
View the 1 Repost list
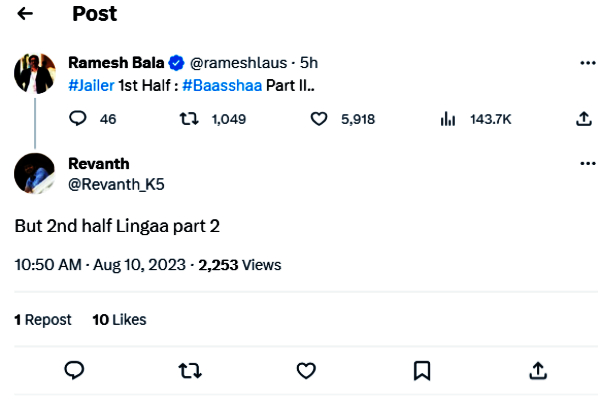(x=43, y=320)
